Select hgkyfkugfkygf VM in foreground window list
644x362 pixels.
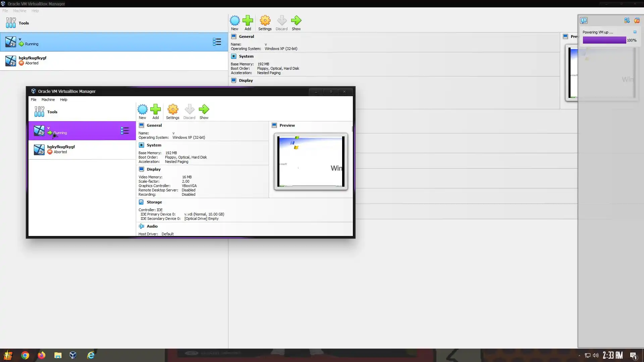pyautogui.click(x=61, y=149)
